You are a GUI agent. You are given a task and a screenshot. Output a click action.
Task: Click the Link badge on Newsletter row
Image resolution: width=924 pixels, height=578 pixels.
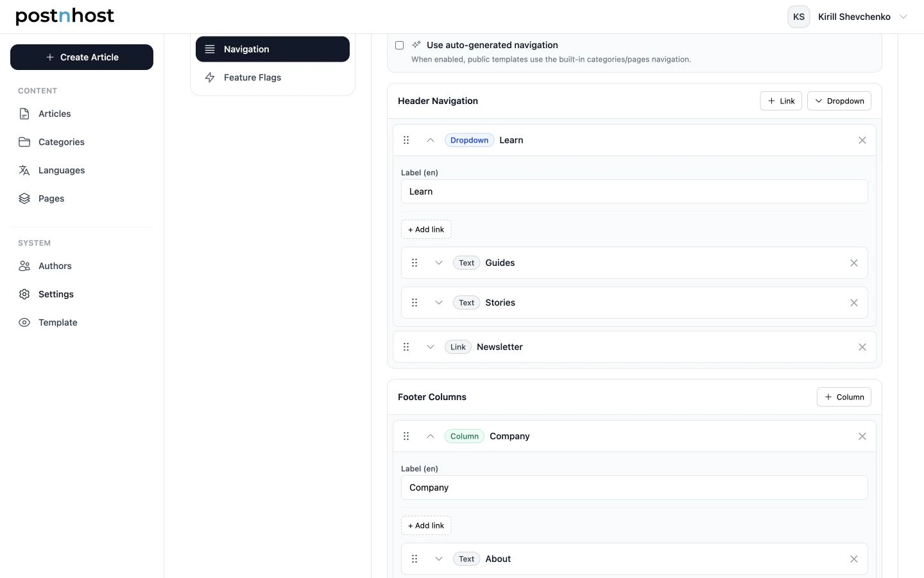pos(458,347)
